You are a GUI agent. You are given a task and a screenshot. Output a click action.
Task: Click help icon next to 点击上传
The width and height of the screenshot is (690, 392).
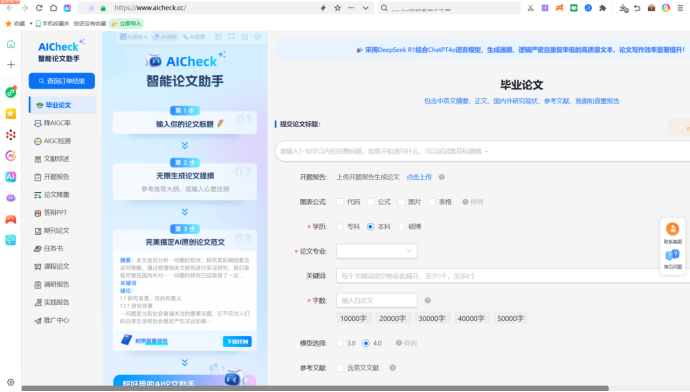pos(442,177)
